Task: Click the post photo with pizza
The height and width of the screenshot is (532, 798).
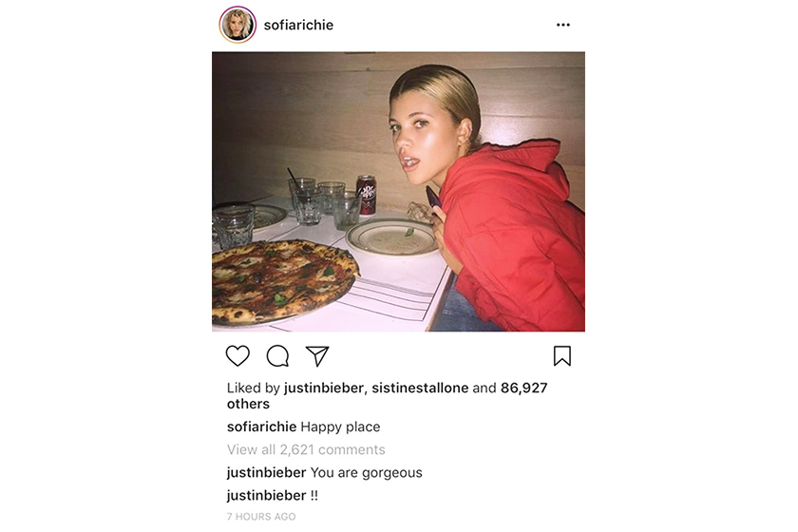Action: 398,191
